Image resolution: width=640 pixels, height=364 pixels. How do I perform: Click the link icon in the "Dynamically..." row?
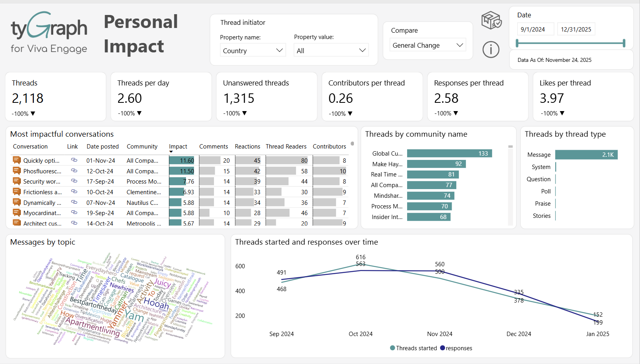click(74, 202)
